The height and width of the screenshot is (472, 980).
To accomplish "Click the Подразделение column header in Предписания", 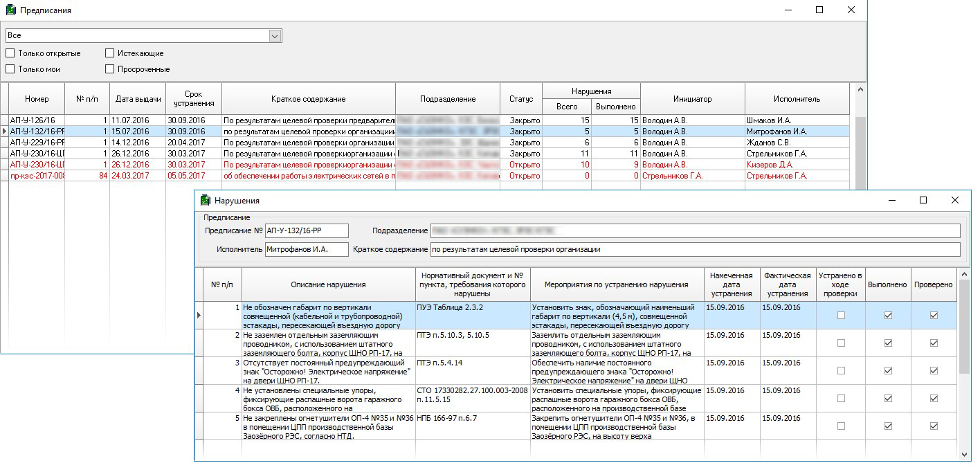I will pyautogui.click(x=448, y=99).
